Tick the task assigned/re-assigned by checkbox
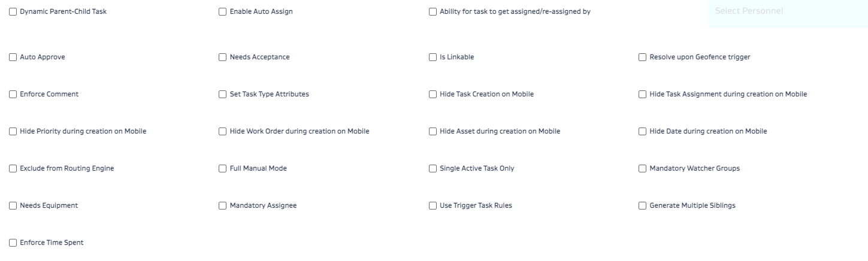The height and width of the screenshot is (261, 868). point(433,12)
